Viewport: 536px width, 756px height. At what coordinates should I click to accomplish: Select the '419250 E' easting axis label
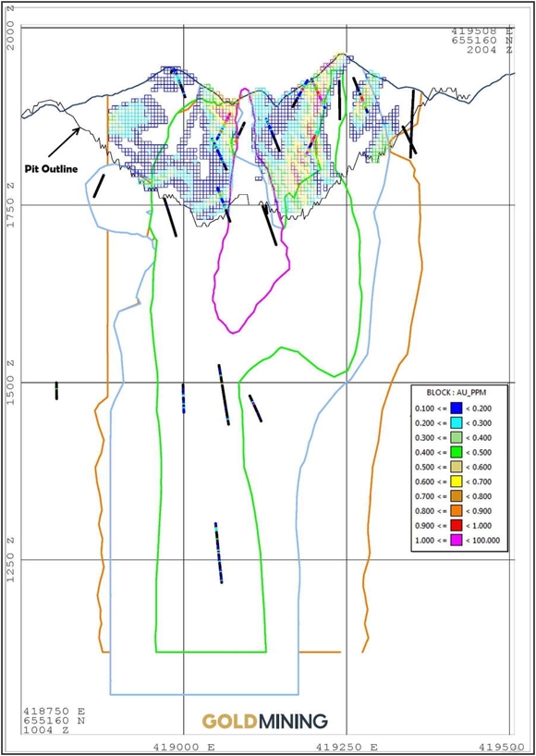tap(347, 747)
